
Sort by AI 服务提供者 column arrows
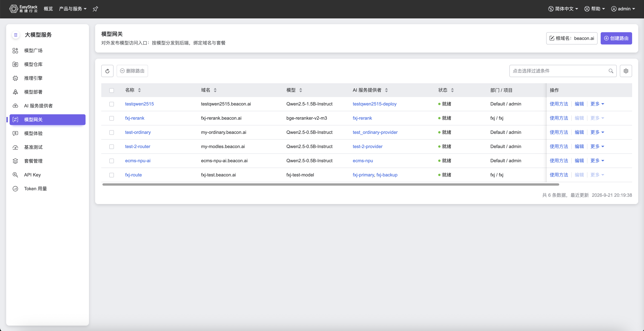[386, 90]
